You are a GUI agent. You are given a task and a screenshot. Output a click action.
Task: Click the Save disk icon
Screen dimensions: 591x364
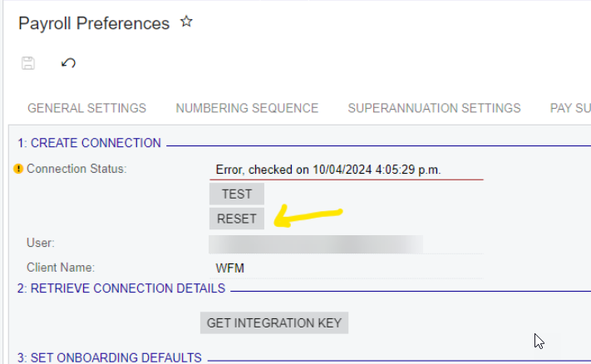point(28,63)
